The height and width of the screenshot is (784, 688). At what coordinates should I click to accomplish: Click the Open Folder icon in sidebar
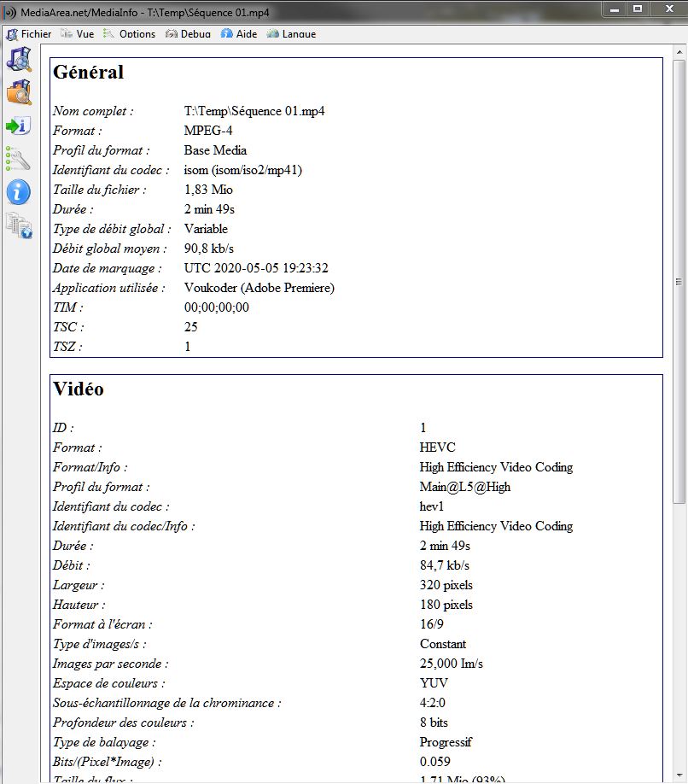[x=19, y=92]
